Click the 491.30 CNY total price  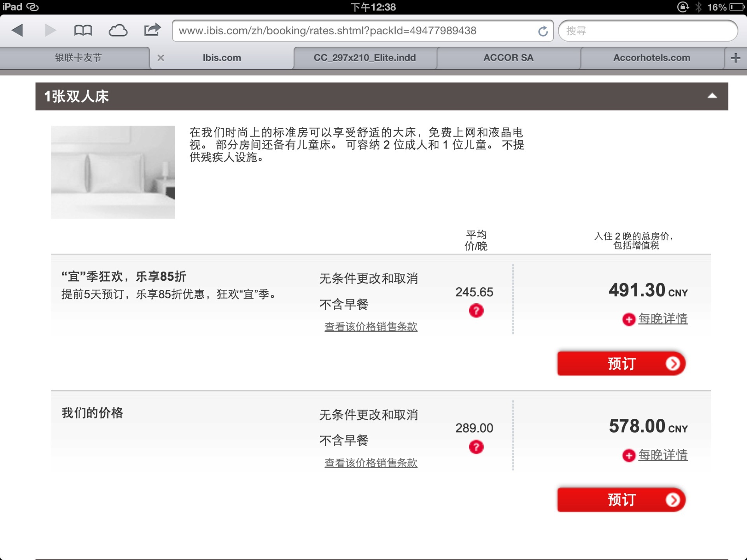tap(648, 290)
